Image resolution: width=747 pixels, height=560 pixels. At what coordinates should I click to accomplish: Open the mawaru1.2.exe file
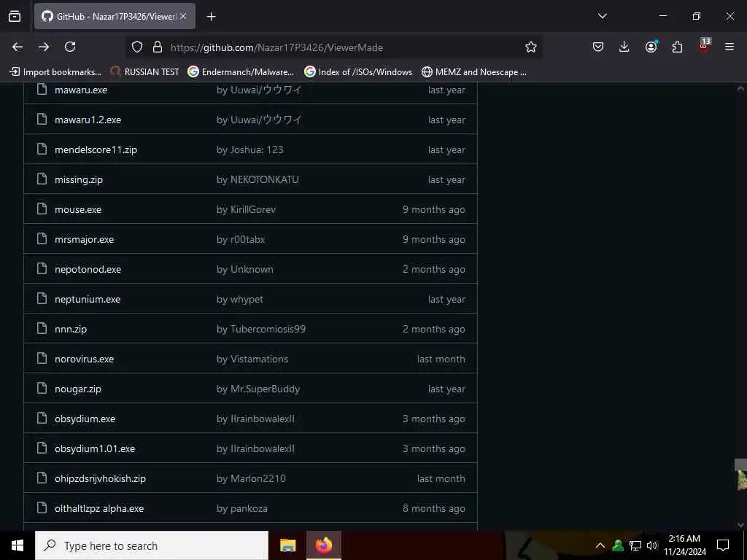[x=88, y=120]
